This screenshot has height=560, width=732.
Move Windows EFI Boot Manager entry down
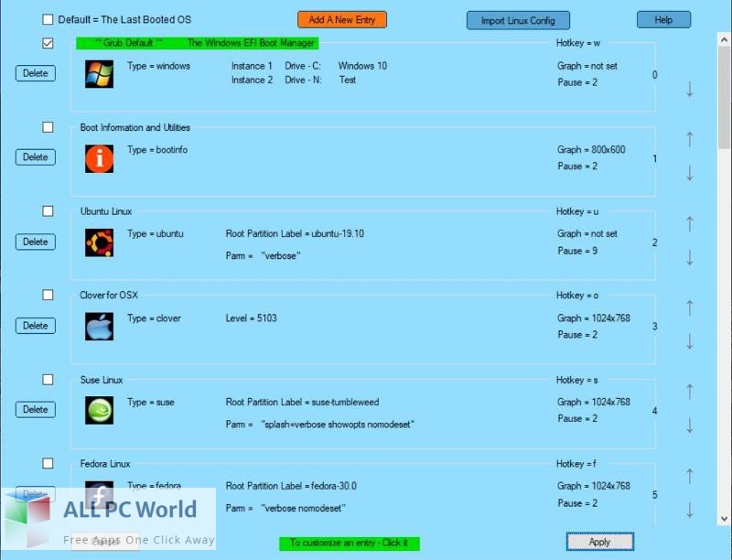click(690, 89)
